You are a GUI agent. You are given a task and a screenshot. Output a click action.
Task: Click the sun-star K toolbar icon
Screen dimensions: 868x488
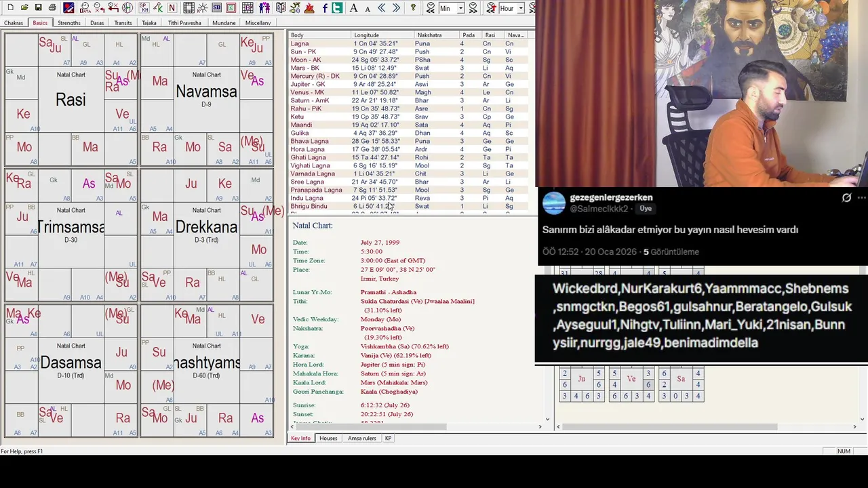tap(202, 7)
